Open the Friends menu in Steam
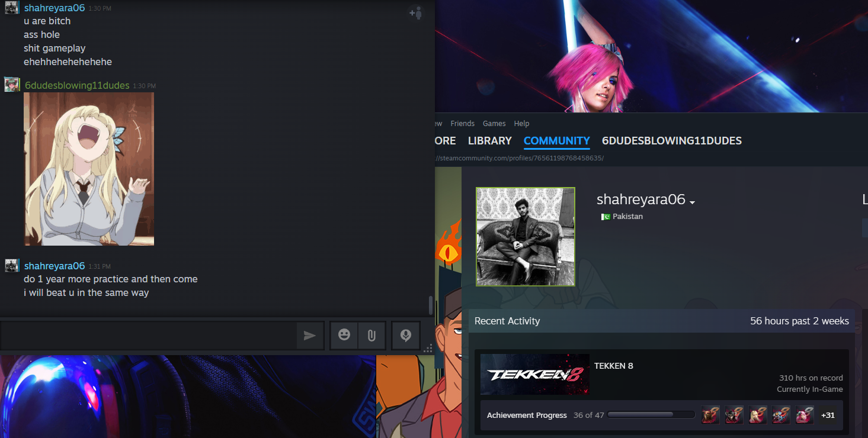The height and width of the screenshot is (438, 868). coord(462,124)
